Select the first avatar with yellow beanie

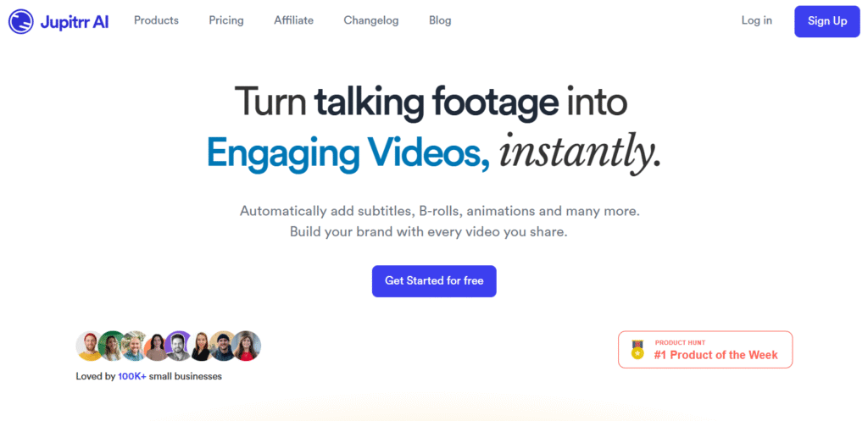point(89,346)
